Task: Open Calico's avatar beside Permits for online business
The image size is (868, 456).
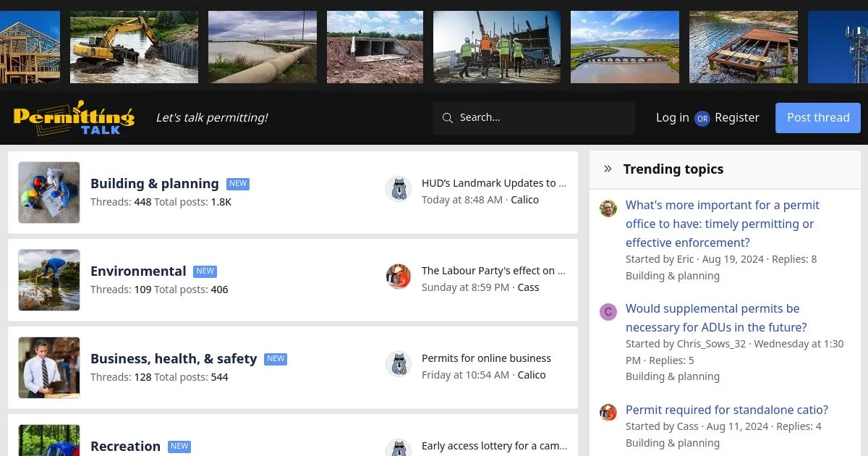Action: click(399, 365)
